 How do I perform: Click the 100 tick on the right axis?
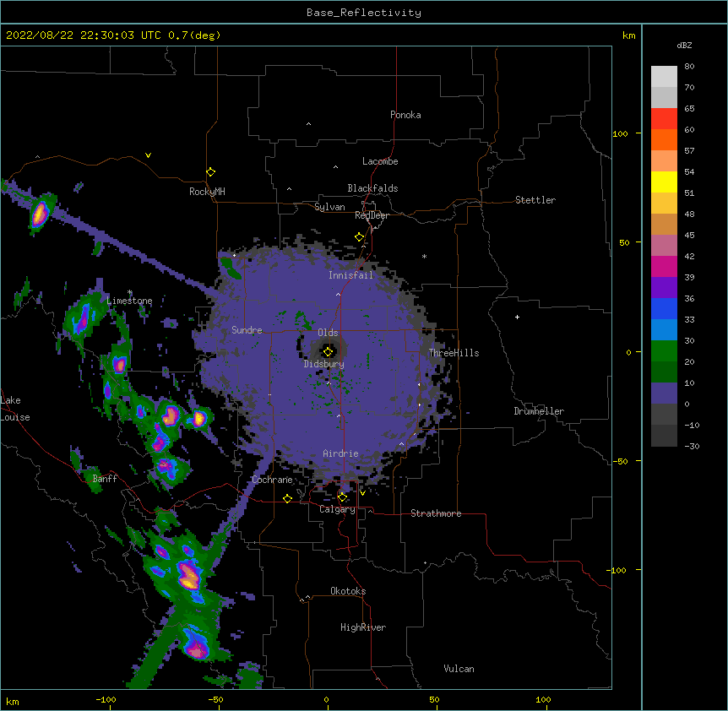pyautogui.click(x=620, y=133)
